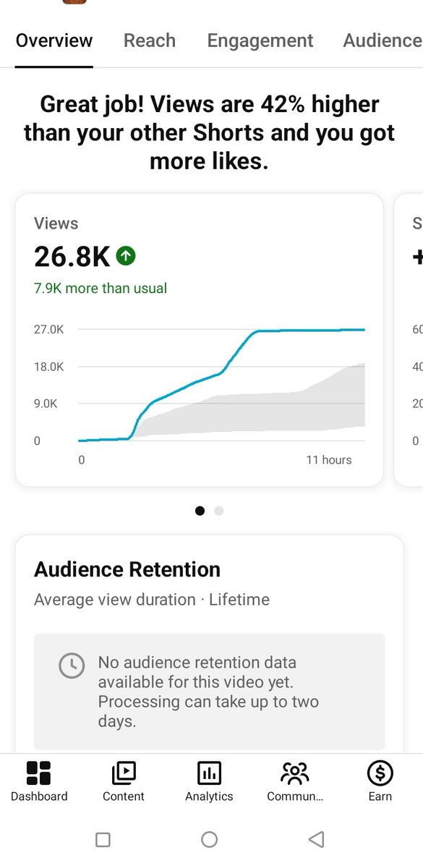Screen dimensions: 423x868
Task: Tap the clock icon in retention notice
Action: [72, 666]
